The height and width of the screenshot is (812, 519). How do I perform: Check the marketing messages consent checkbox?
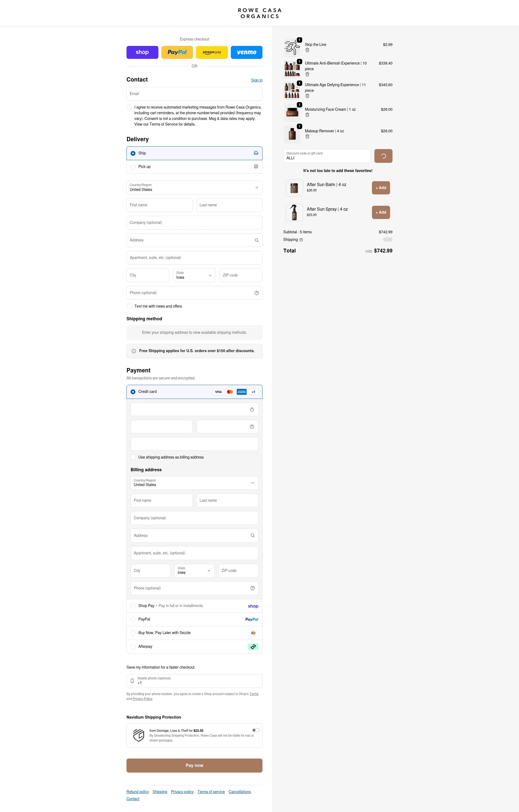(129, 107)
